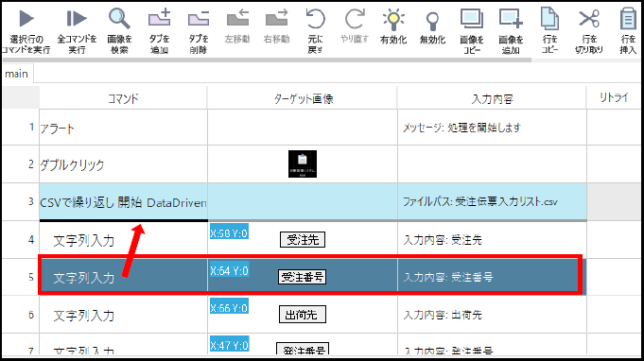Add image with 画像を追加
This screenshot has height=361, width=644.
coord(511,31)
